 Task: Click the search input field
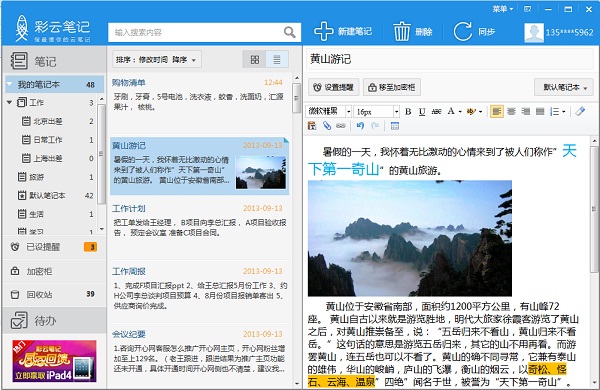(196, 32)
